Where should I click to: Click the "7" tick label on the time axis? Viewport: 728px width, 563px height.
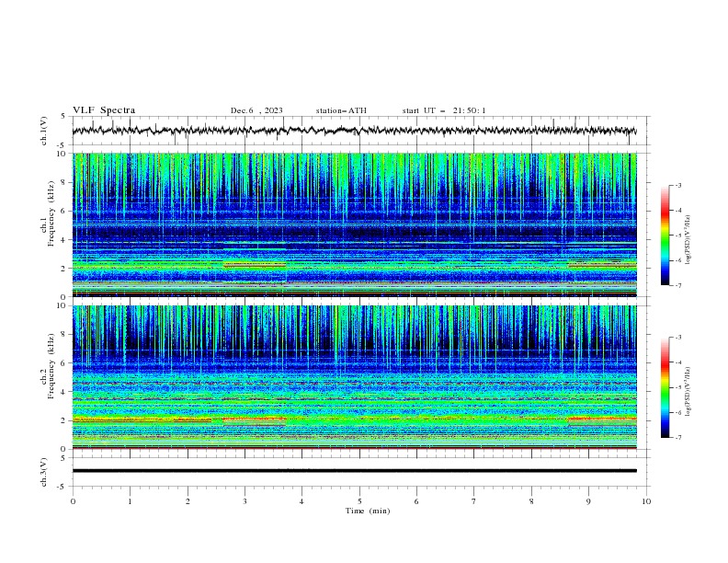pyautogui.click(x=474, y=501)
